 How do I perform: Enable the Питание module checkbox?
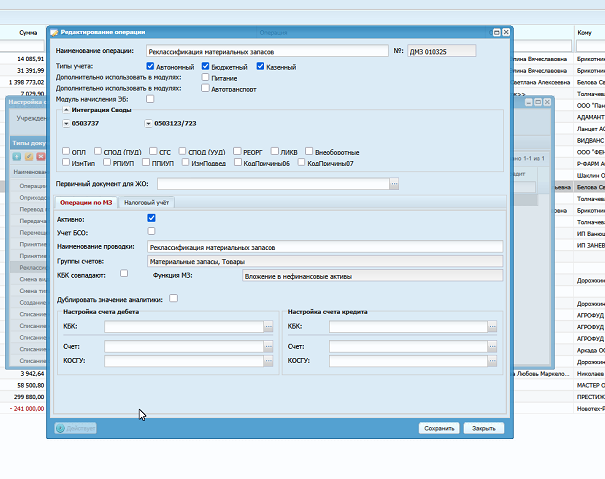pyautogui.click(x=205, y=77)
